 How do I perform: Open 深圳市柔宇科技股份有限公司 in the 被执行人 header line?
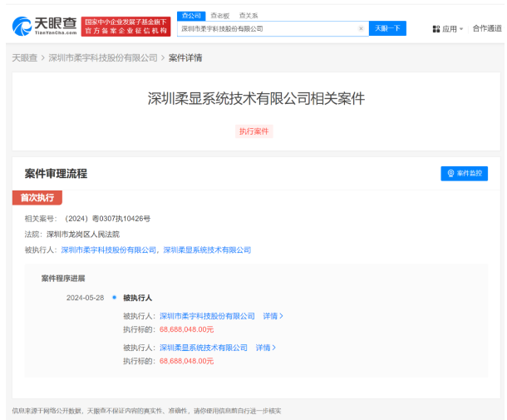point(109,250)
